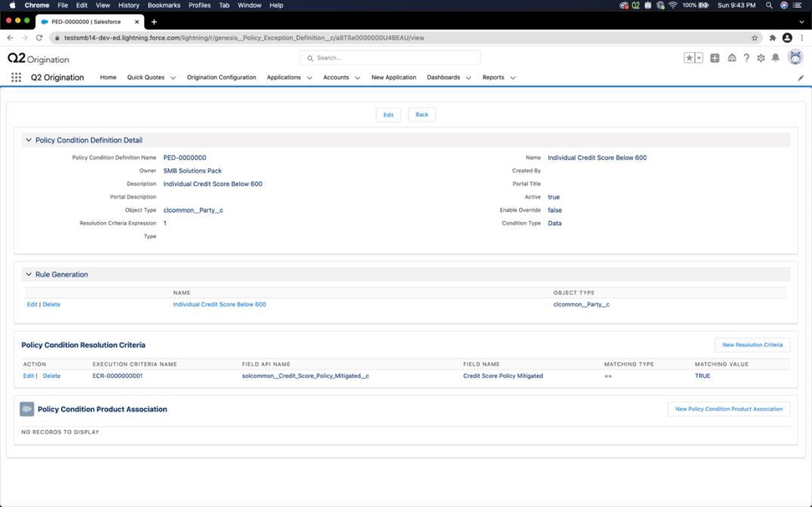The width and height of the screenshot is (812, 507).
Task: Click the Back button
Action: pos(421,114)
